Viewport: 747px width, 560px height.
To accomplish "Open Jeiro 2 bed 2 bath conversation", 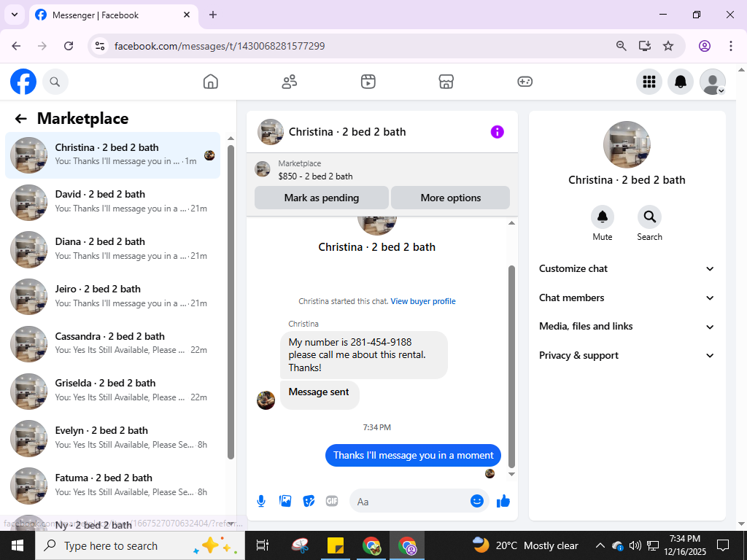I will tap(112, 296).
